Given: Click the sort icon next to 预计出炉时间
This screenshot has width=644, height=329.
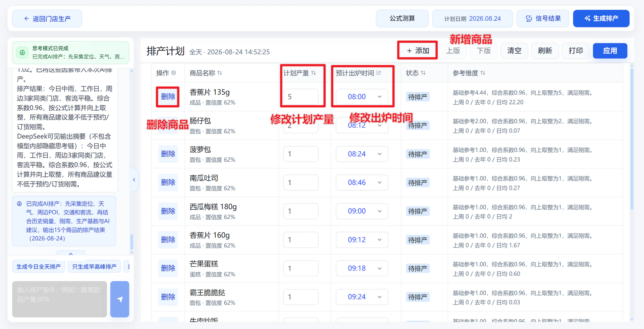Looking at the screenshot, I should click(378, 73).
